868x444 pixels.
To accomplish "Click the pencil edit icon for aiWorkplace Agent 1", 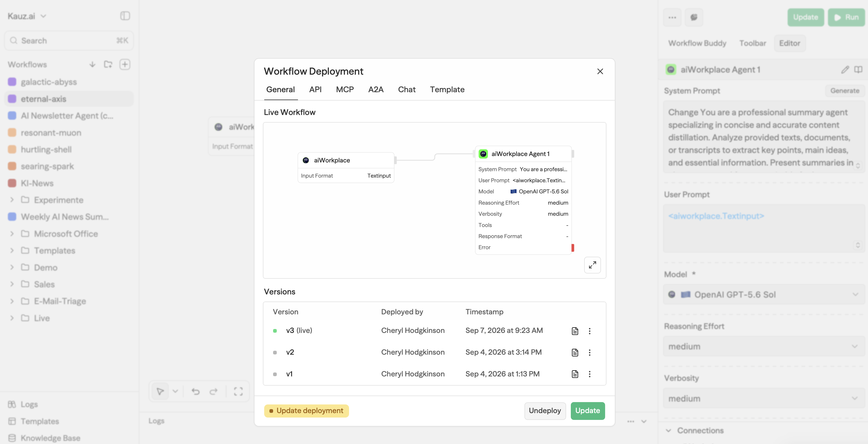I will (845, 69).
